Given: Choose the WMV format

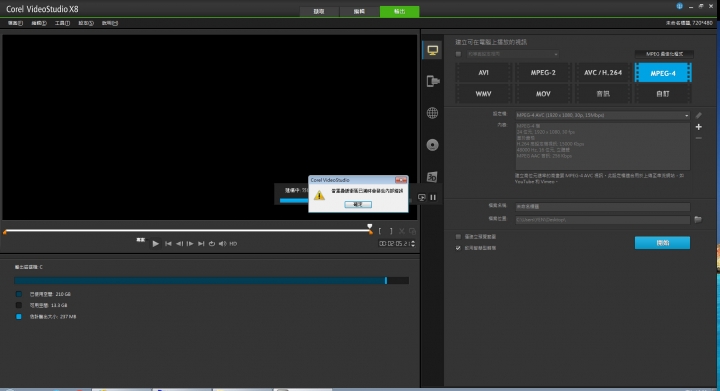Looking at the screenshot, I should 483,94.
